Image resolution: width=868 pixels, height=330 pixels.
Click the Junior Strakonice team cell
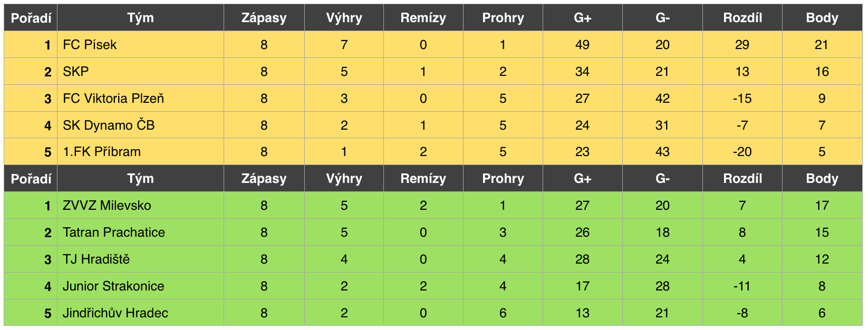(140, 286)
